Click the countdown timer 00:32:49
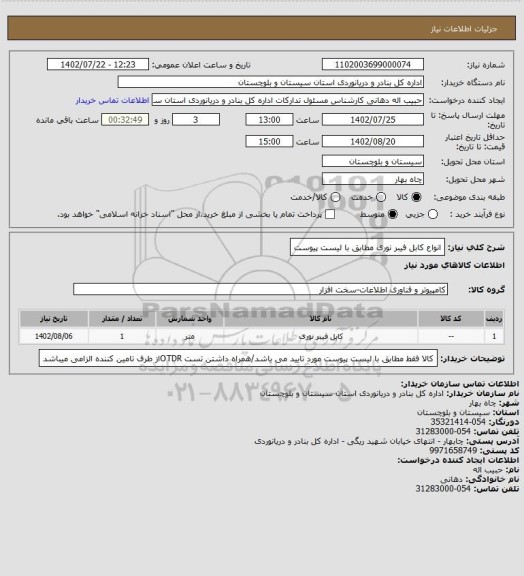The width and height of the screenshot is (524, 576). [x=125, y=120]
